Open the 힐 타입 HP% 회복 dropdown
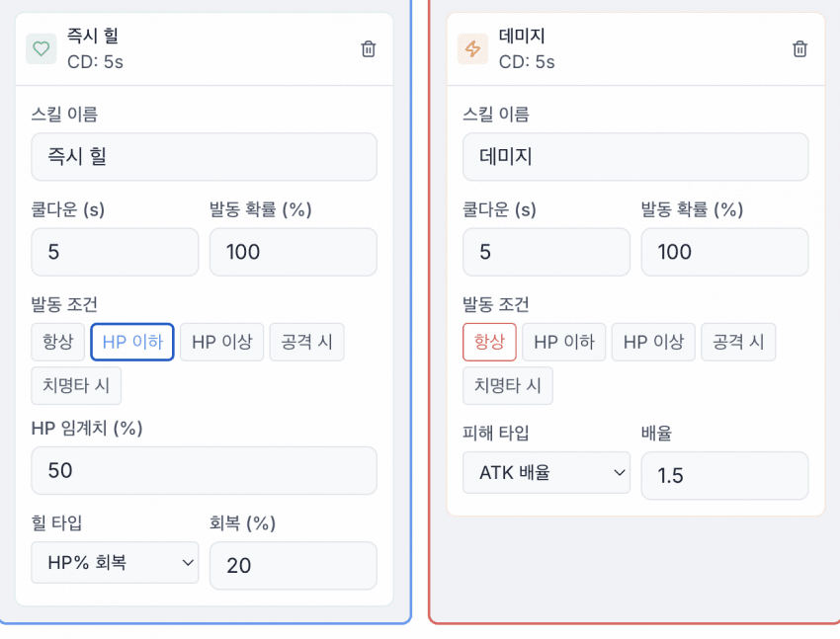The image size is (840, 639). coord(115,563)
